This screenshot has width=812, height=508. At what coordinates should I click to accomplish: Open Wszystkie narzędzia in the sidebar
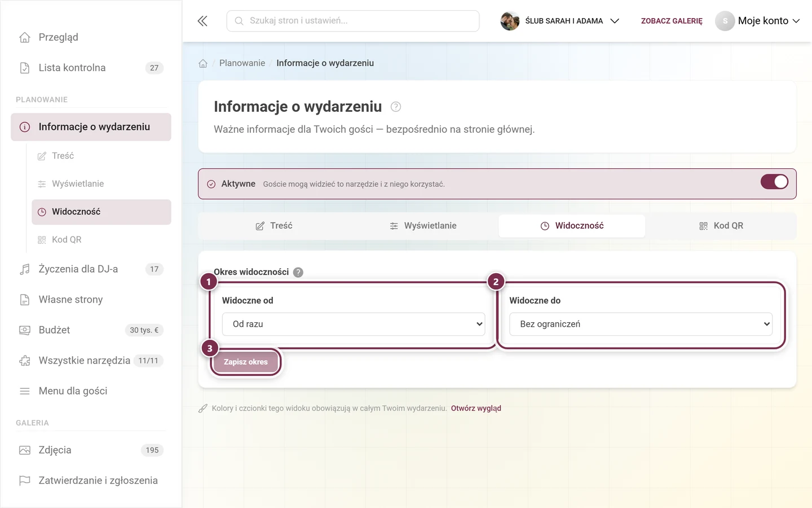(91, 361)
